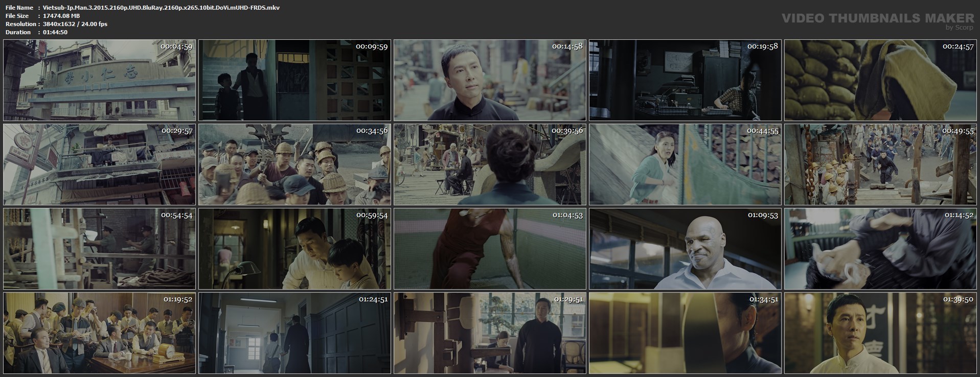Select the thumbnail timestamped 00:49:55
Screen dimensions: 980x377
point(880,164)
